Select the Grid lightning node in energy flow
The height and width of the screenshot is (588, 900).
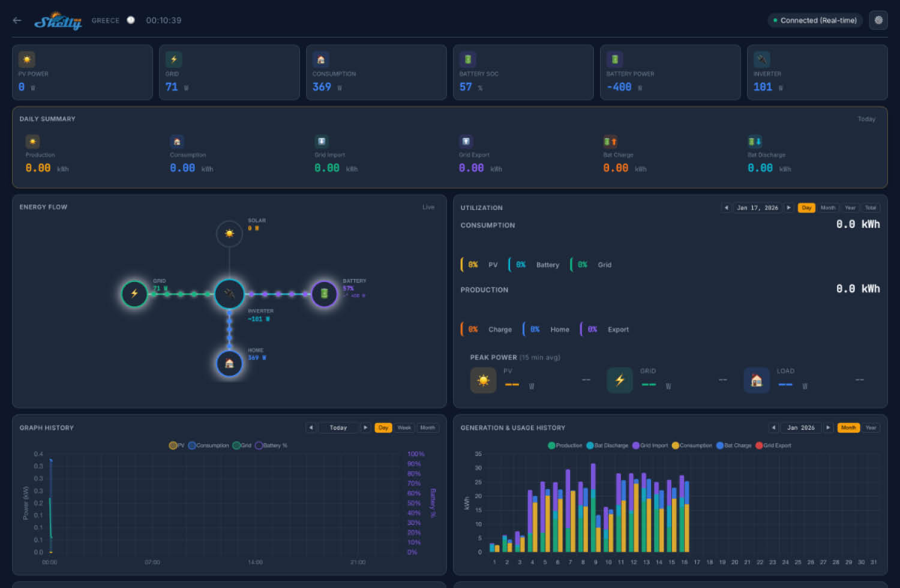pyautogui.click(x=134, y=294)
